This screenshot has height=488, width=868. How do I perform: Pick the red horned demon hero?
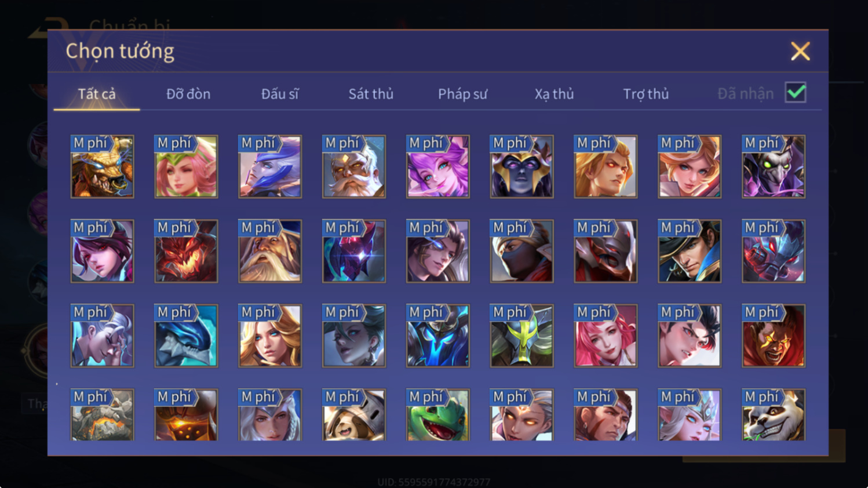(186, 252)
